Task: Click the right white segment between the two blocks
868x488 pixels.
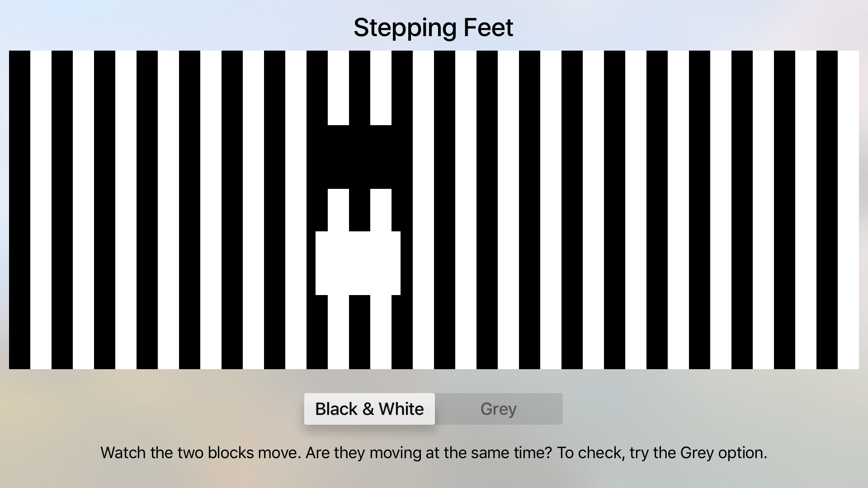Action: pos(381,210)
